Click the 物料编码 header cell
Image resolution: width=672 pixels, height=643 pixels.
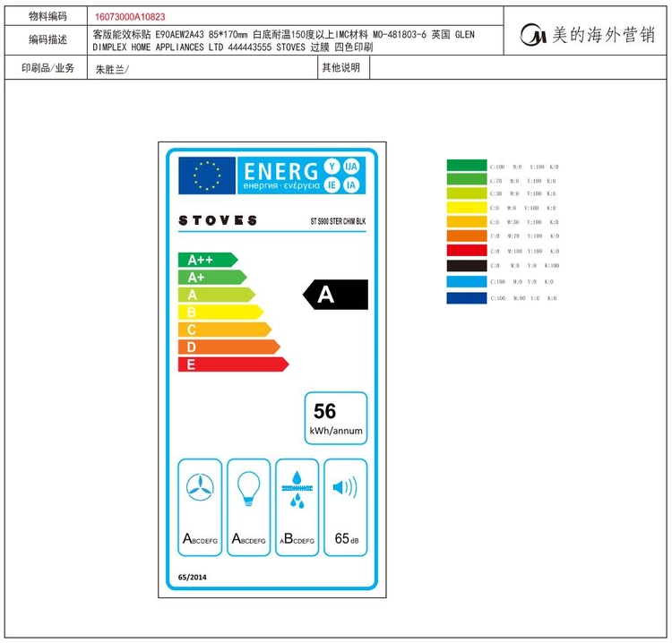pos(47,16)
